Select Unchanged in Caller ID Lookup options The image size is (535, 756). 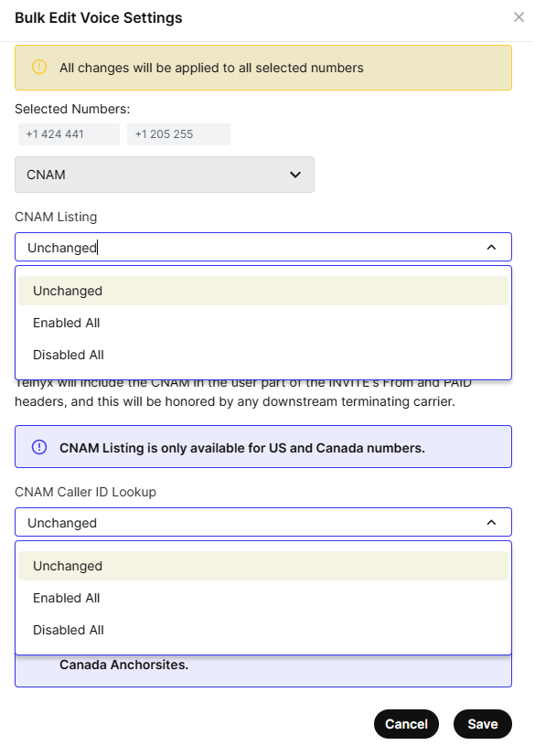(262, 566)
